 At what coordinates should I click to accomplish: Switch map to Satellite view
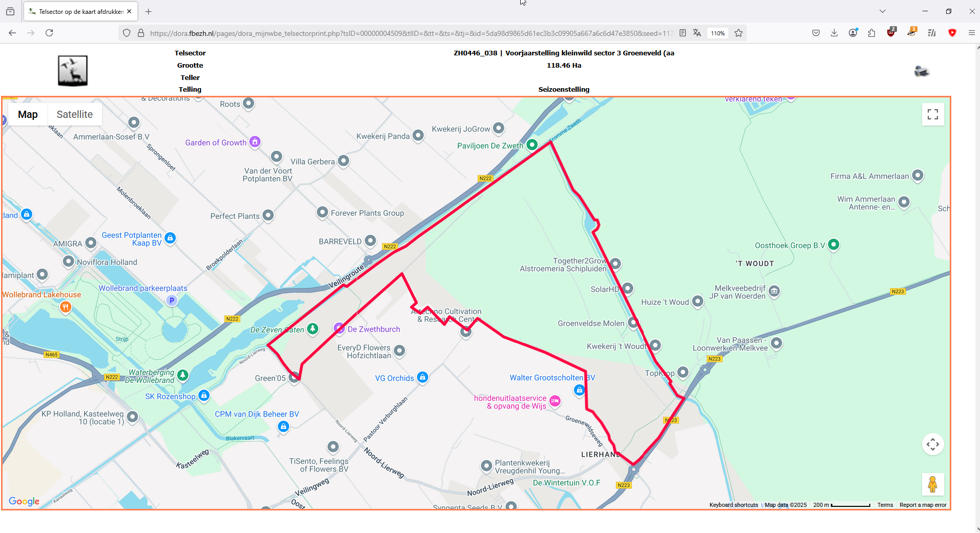[x=75, y=114]
